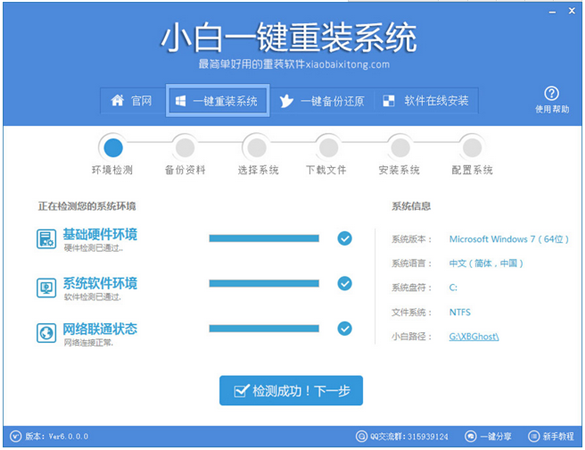This screenshot has width=585, height=450.
Task: Click 检测成功!下一步 button
Action: tap(291, 391)
